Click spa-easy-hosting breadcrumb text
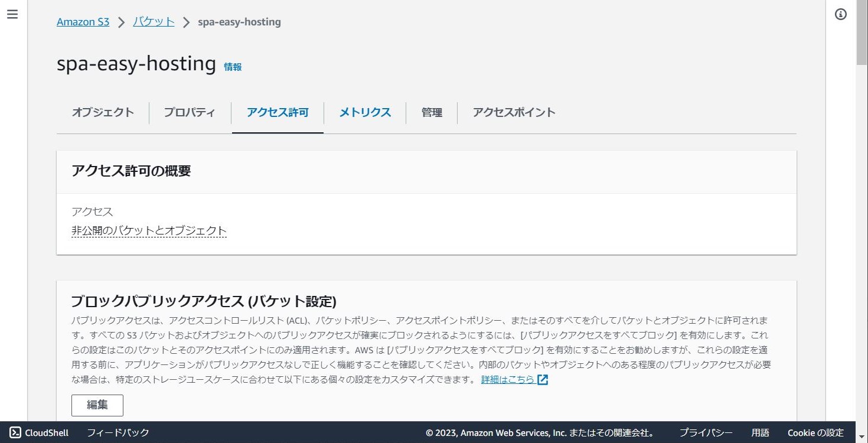This screenshot has width=868, height=443. (x=239, y=22)
